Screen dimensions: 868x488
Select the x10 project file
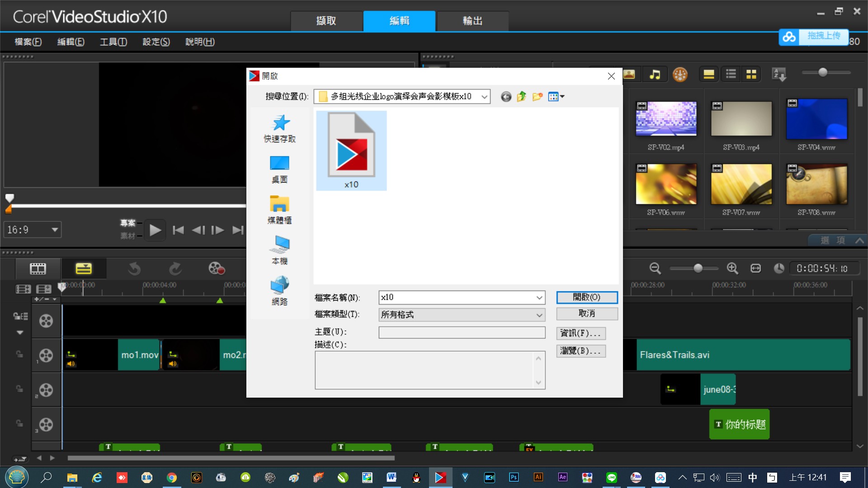tap(351, 150)
